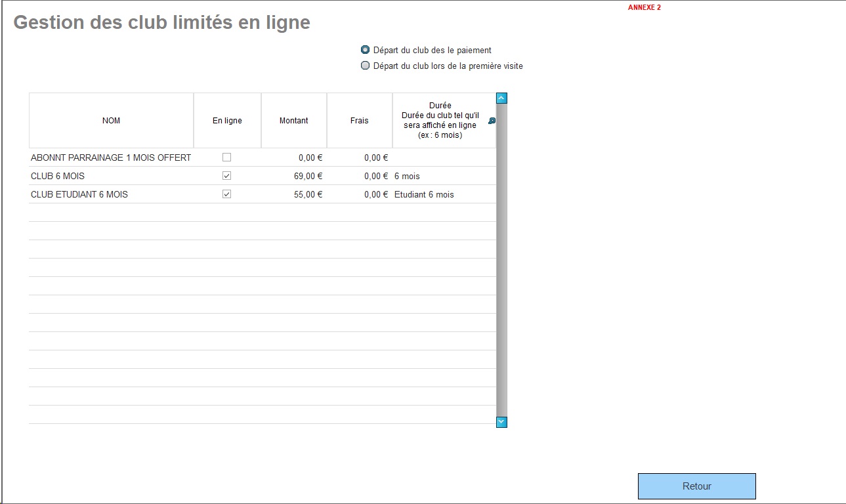Select the 'Départ du club des le paiement' radio
The width and height of the screenshot is (846, 504).
365,49
